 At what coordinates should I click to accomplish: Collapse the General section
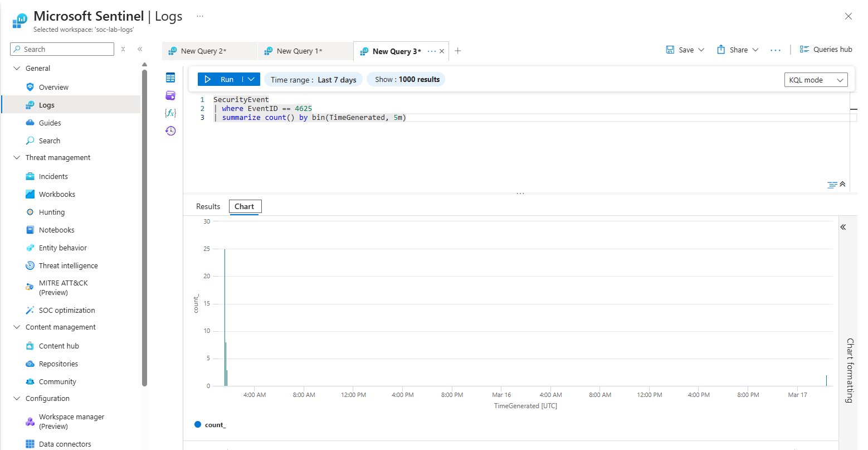[x=17, y=68]
